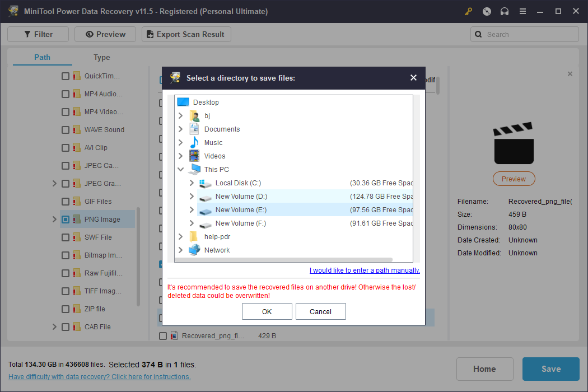This screenshot has width=588, height=392.
Task: Check the WAVE Sound checkbox
Action: 66,130
